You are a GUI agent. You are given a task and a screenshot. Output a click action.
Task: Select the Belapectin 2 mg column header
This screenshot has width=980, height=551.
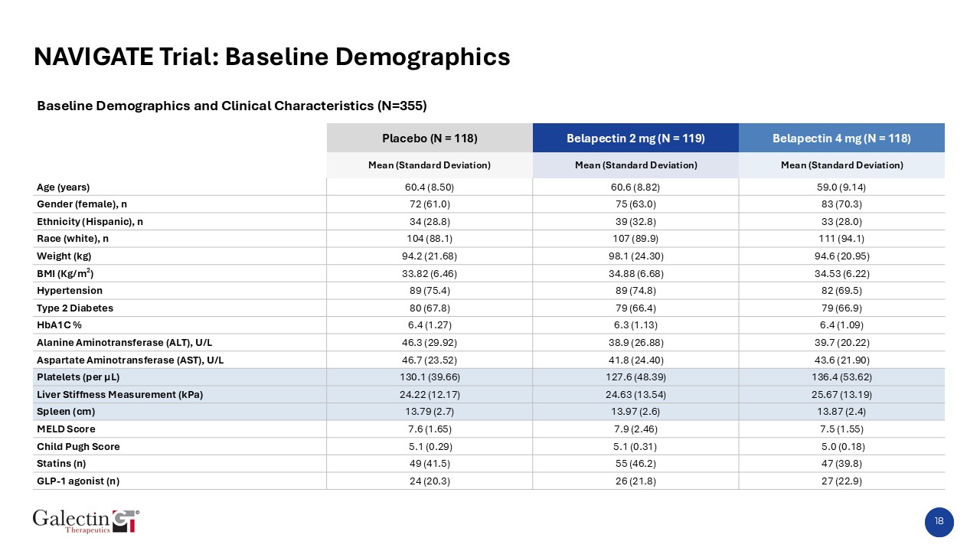tap(635, 139)
